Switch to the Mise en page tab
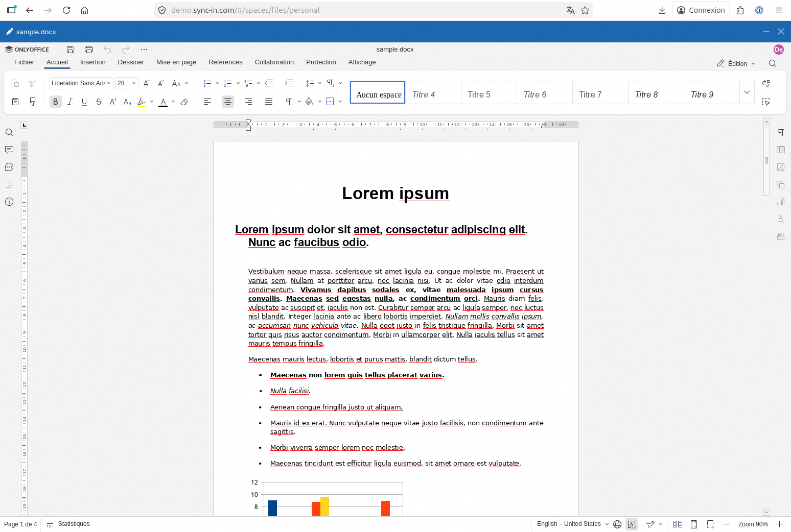 [176, 62]
